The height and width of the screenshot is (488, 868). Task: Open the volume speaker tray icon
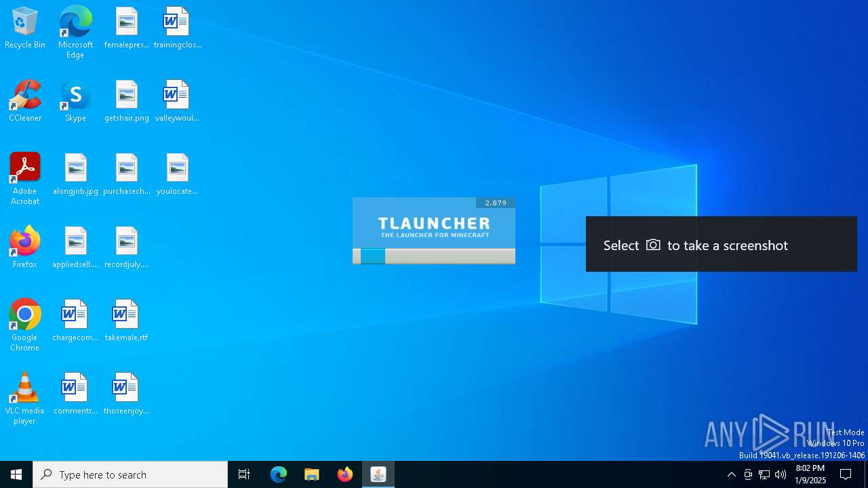click(781, 474)
